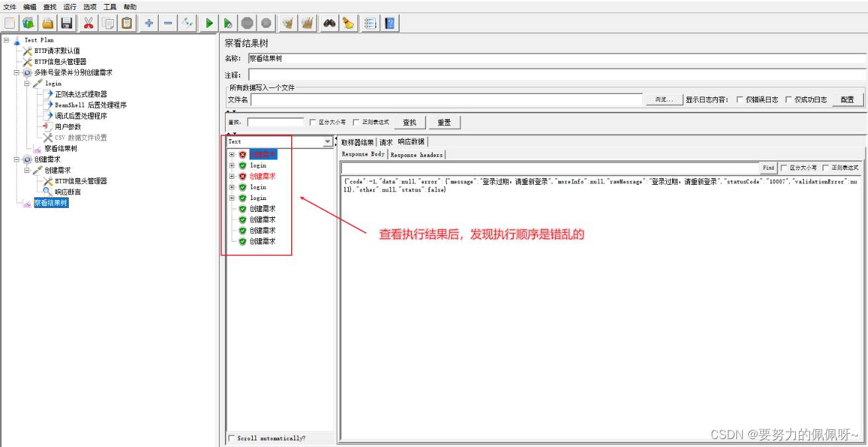Image resolution: width=868 pixels, height=447 pixels.
Task: Select disabled CSV 数据文件设置 element
Action: click(x=81, y=138)
